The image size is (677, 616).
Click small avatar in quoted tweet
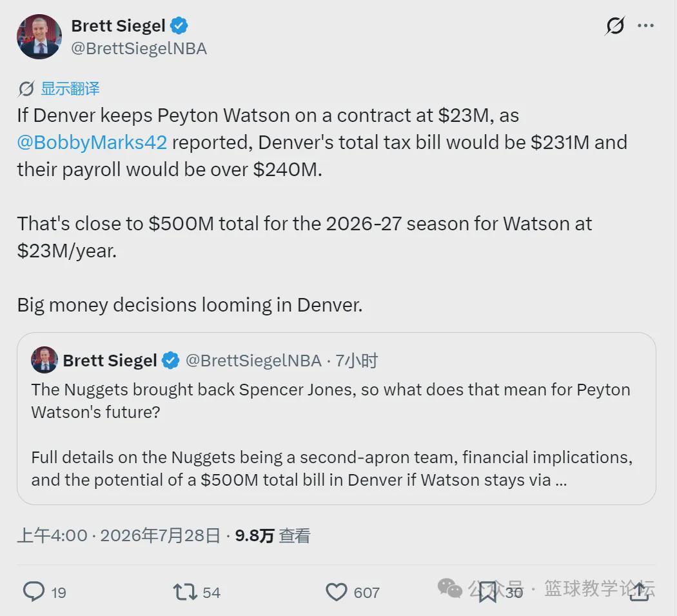click(x=44, y=360)
